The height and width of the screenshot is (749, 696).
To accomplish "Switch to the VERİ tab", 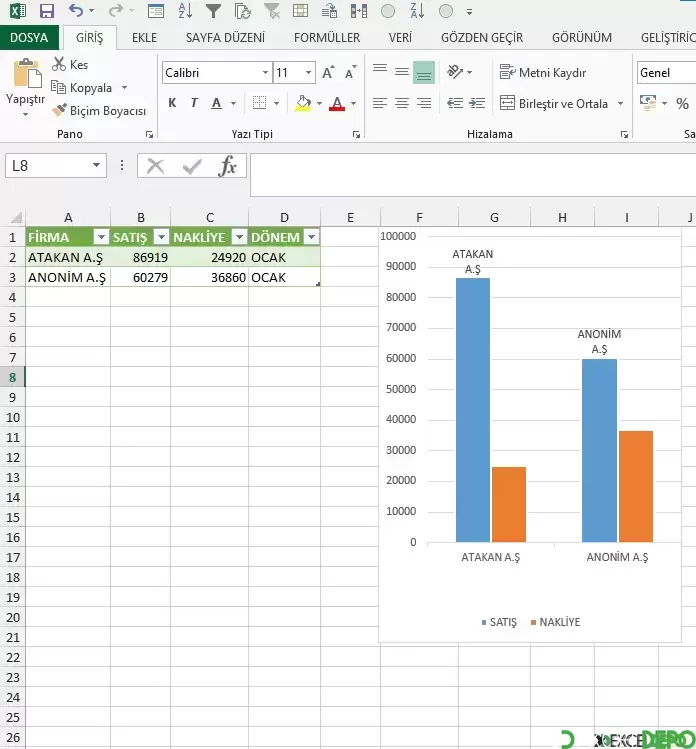I will coord(400,37).
